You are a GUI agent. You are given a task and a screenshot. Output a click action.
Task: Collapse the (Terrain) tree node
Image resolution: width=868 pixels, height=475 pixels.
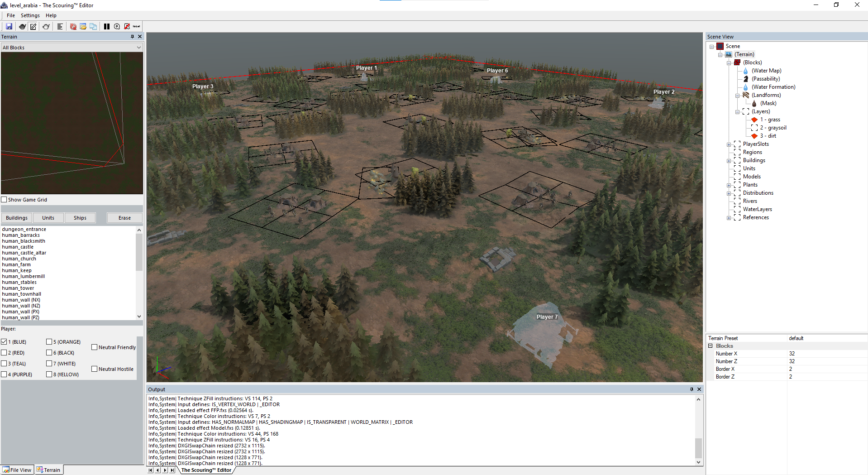click(x=720, y=55)
